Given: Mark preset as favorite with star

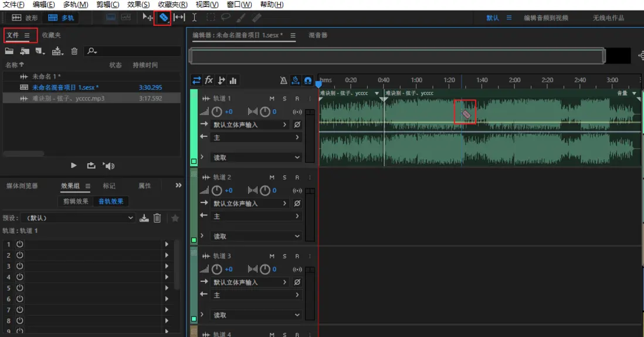Looking at the screenshot, I should click(175, 218).
